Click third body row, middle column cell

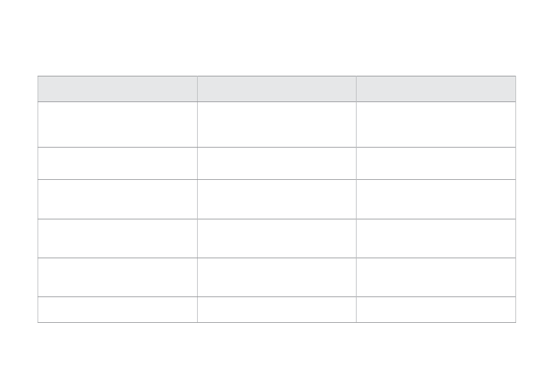[x=277, y=199]
